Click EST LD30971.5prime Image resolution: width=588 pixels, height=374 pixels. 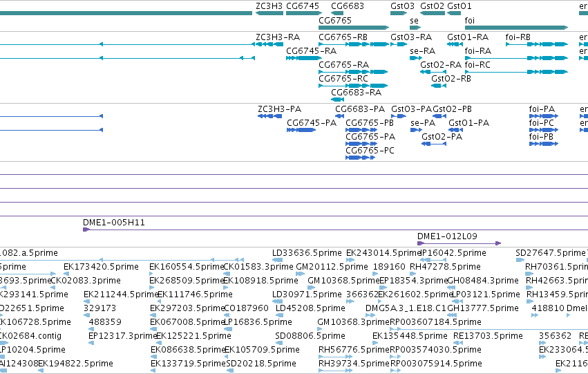pos(278,301)
